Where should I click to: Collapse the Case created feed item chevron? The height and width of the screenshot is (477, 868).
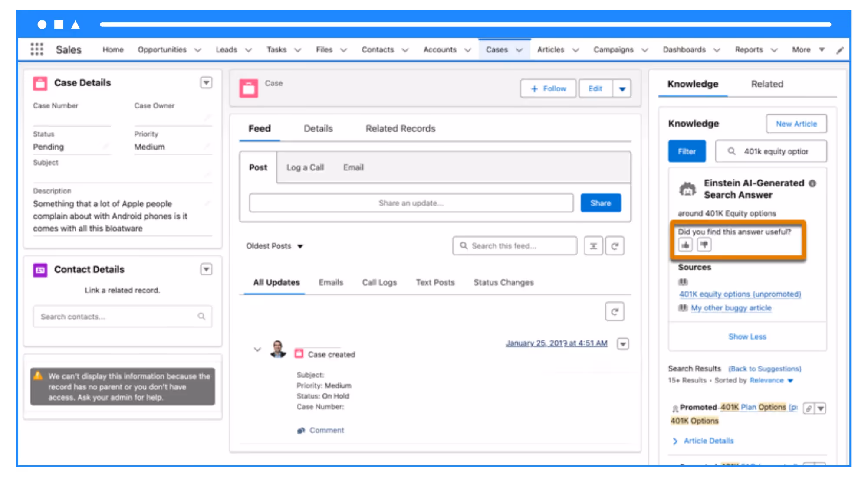point(257,349)
